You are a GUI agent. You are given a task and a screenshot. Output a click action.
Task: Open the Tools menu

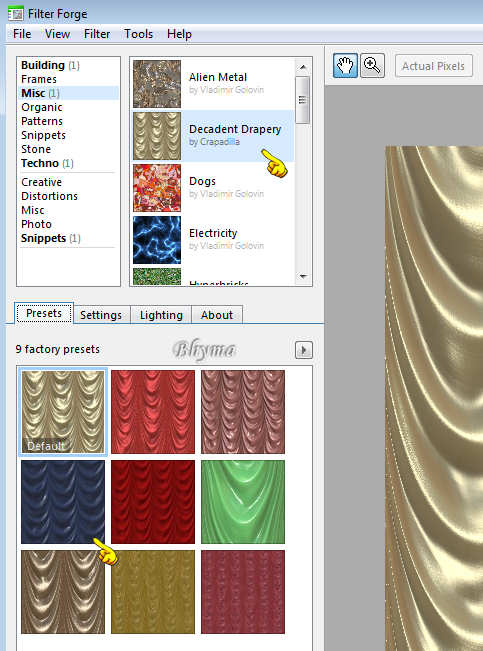click(138, 34)
